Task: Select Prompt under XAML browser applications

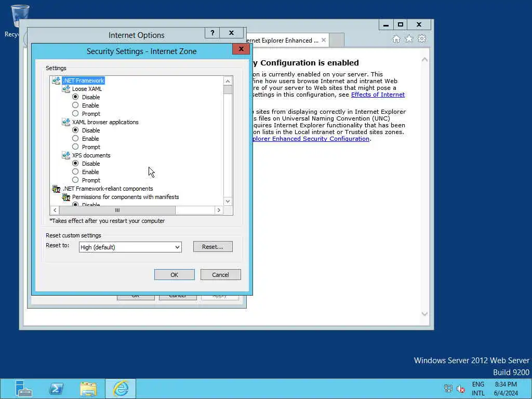Action: (75, 147)
